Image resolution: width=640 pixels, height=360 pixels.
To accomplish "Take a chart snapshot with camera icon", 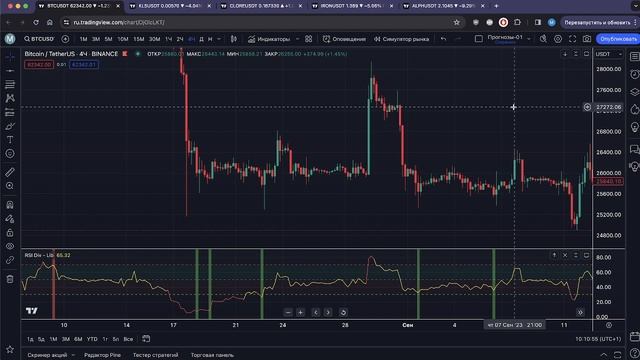I will click(x=587, y=39).
